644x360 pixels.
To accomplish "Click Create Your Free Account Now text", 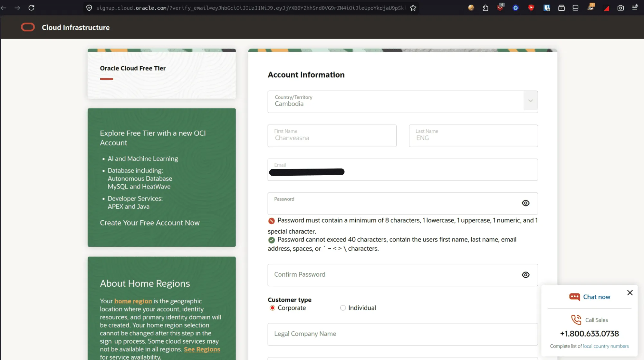I will tap(150, 223).
